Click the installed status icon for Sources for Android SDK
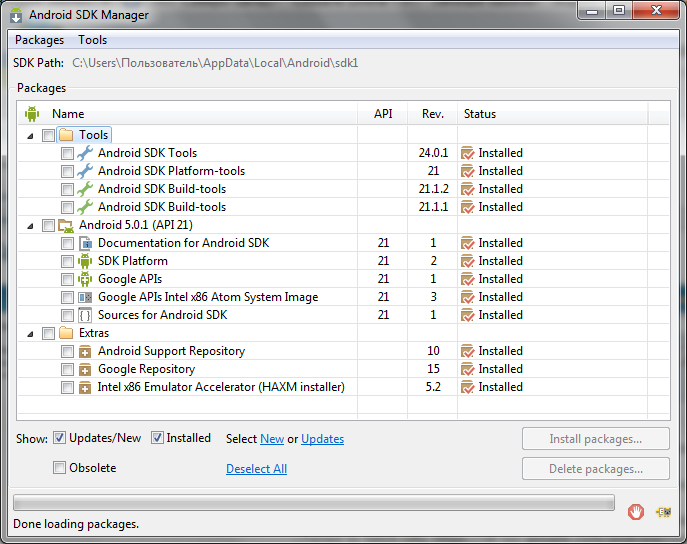Screen dimensions: 687x544 click(x=467, y=315)
